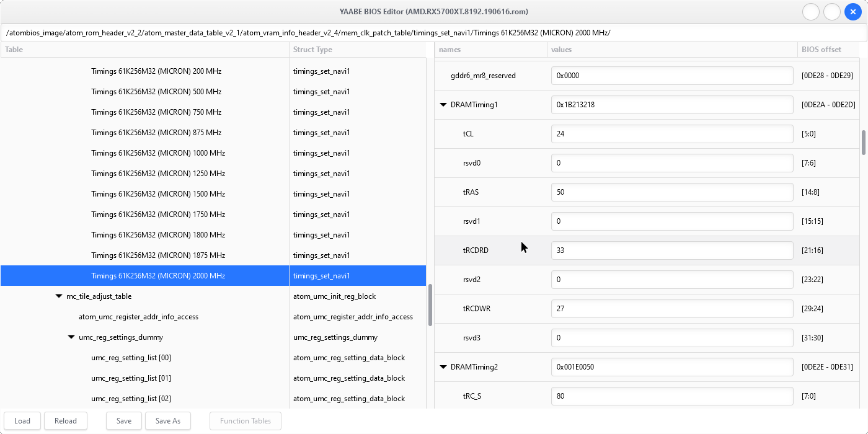Select Timings 61K256M32 (MICRON) 200 MHz row
Viewport: 868px width, 434px height.
tap(213, 71)
